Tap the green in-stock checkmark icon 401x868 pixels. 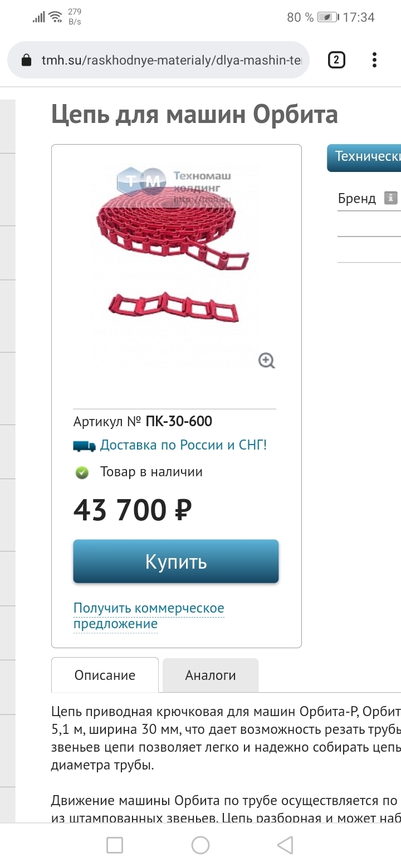(x=82, y=473)
